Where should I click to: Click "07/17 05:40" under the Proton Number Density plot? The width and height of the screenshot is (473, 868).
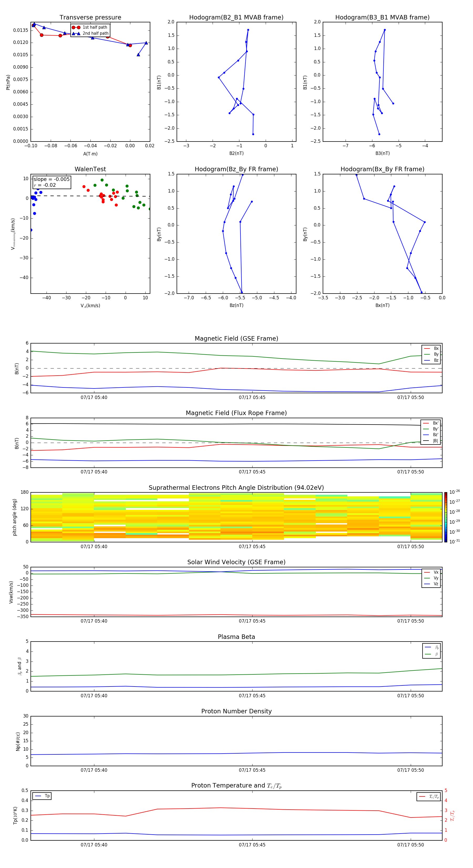click(94, 770)
